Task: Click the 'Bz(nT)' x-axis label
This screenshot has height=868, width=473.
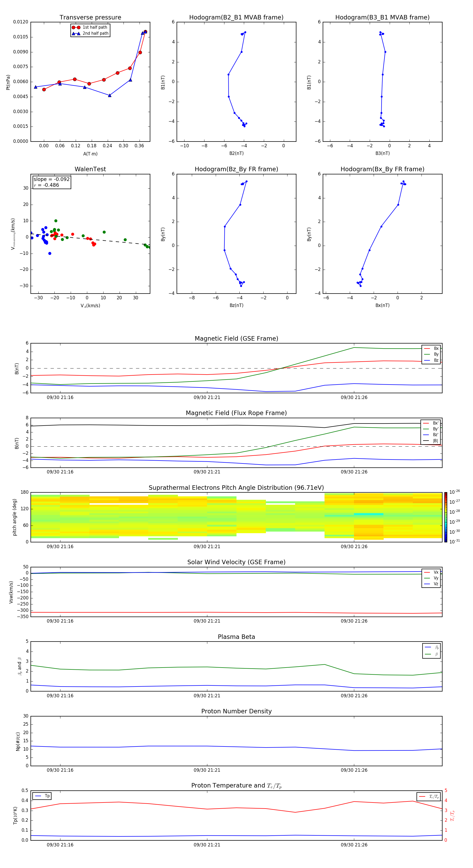Action: [236, 305]
